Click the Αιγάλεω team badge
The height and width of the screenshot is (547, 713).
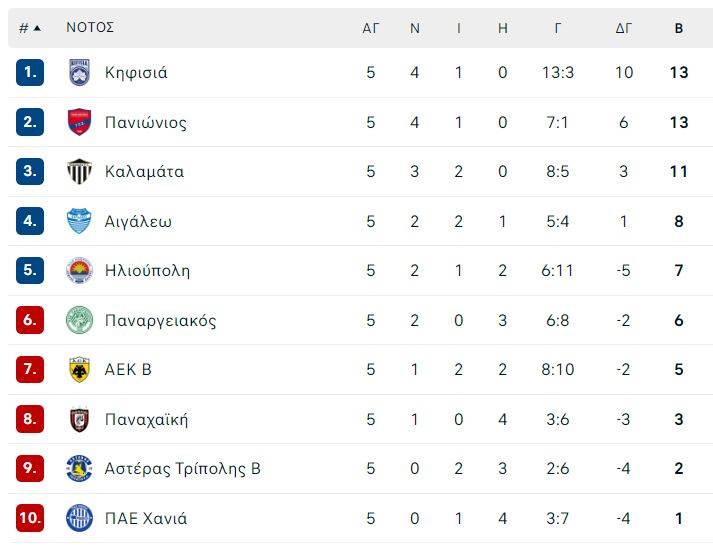79,221
